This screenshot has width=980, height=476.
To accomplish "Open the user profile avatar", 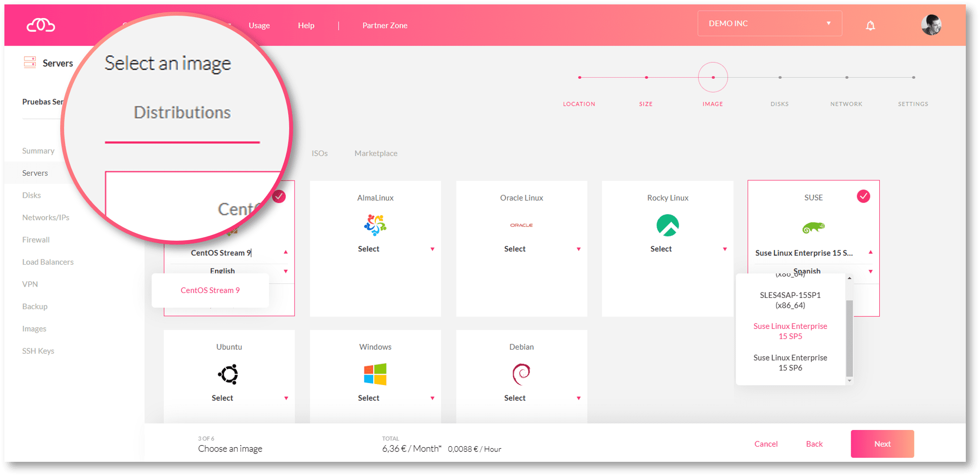I will coord(931,25).
